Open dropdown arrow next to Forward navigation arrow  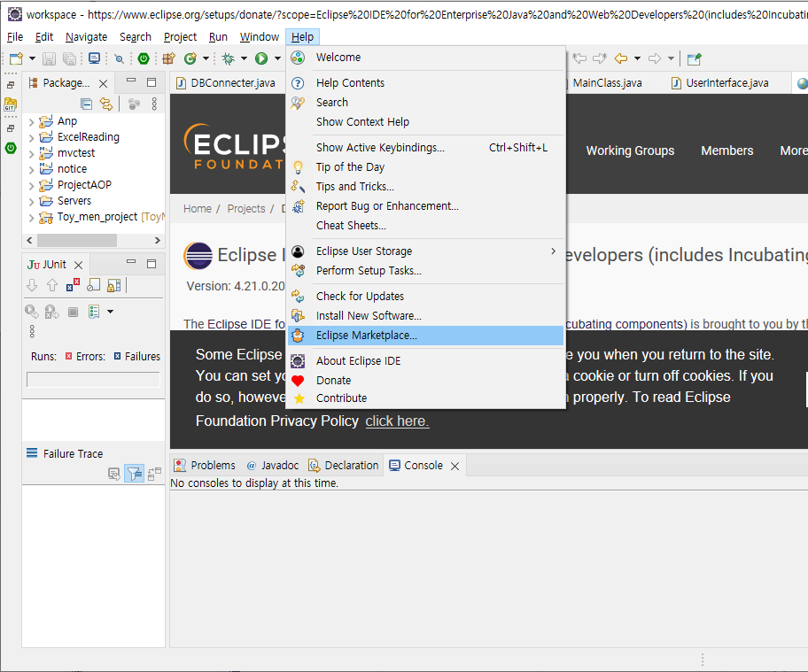click(x=671, y=58)
